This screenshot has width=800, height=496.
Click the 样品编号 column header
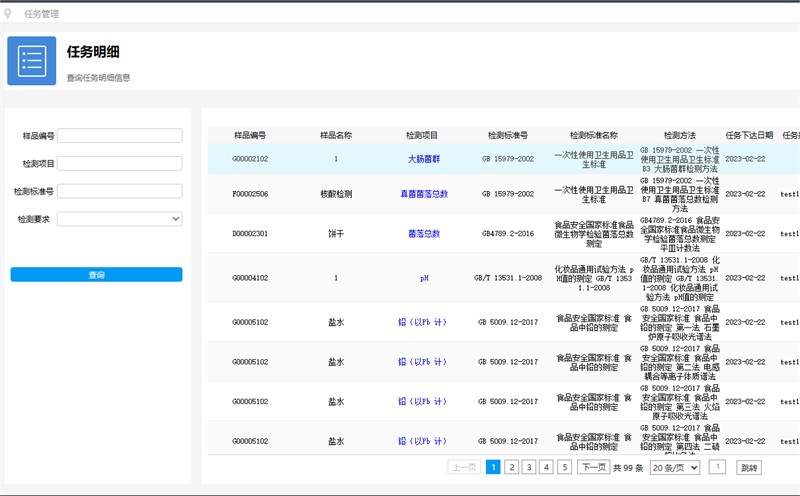point(250,135)
